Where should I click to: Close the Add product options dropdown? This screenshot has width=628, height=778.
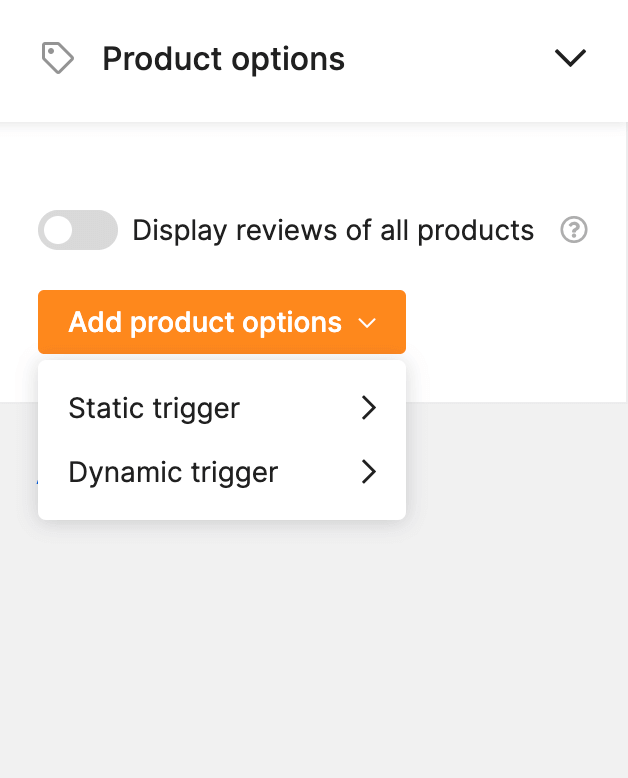[222, 322]
